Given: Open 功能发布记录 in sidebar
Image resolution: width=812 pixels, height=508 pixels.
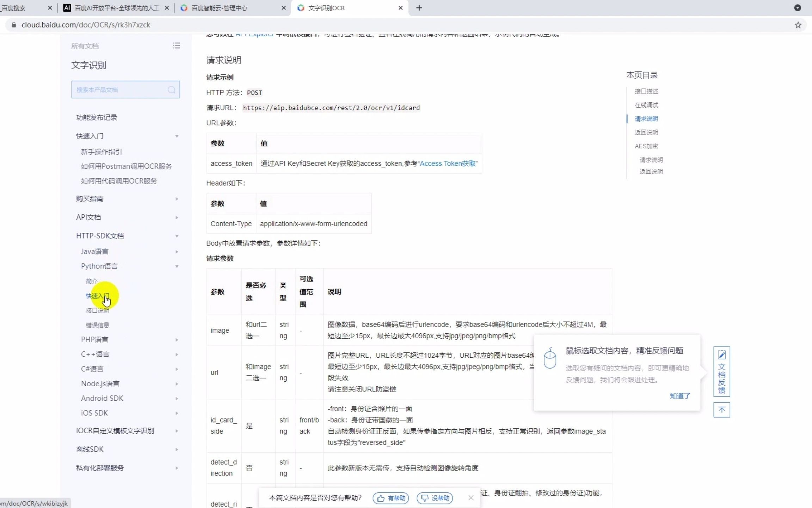Looking at the screenshot, I should (x=97, y=117).
